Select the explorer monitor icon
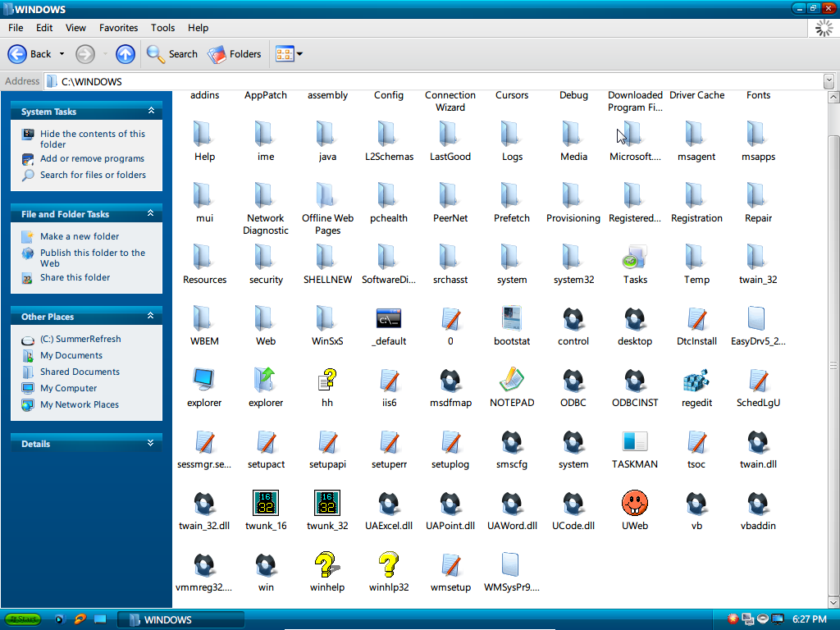Screen dimensions: 840x630 [204, 380]
